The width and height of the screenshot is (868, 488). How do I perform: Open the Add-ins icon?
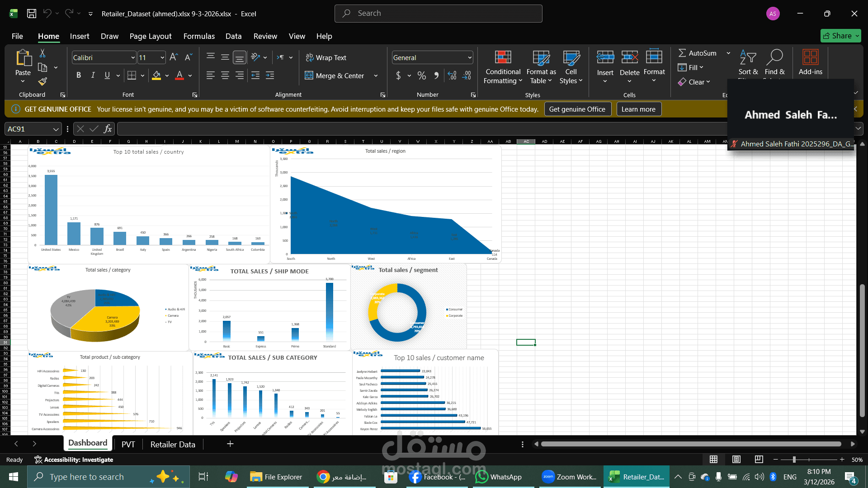coord(810,62)
